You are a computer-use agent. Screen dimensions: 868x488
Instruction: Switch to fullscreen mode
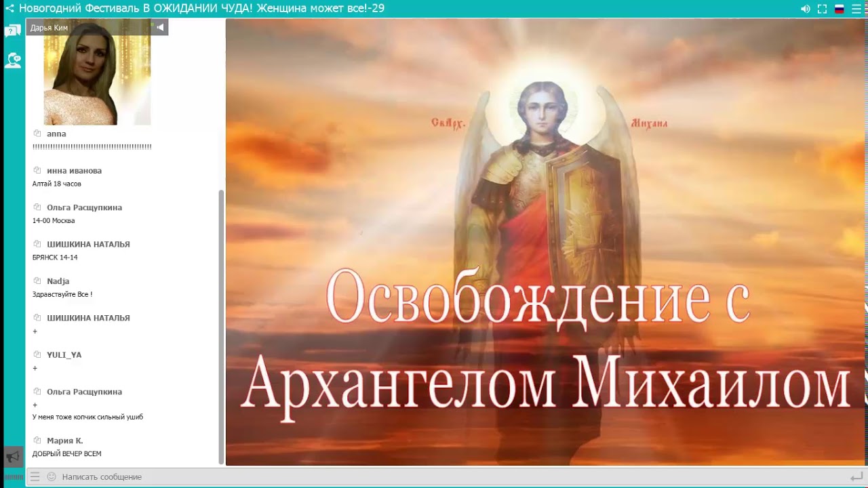point(822,9)
